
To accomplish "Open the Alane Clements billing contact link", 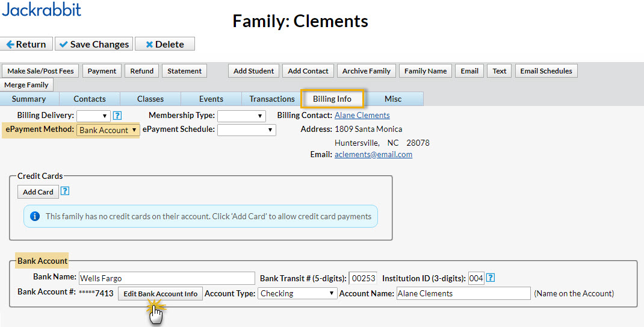I will pos(362,115).
